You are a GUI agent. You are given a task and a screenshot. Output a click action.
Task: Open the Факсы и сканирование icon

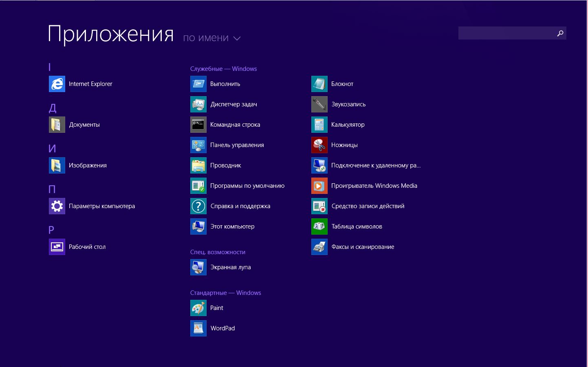coord(319,247)
